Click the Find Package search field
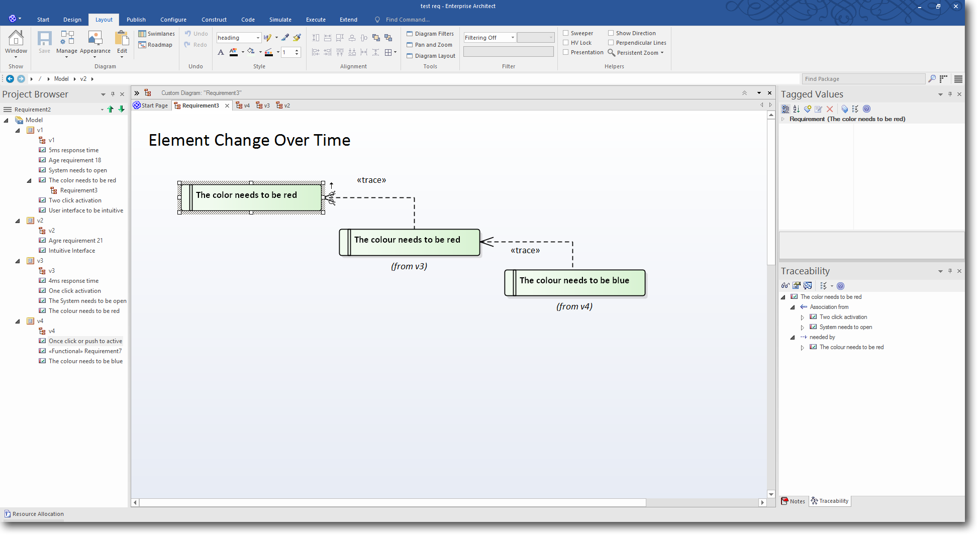980x537 pixels. (x=862, y=79)
